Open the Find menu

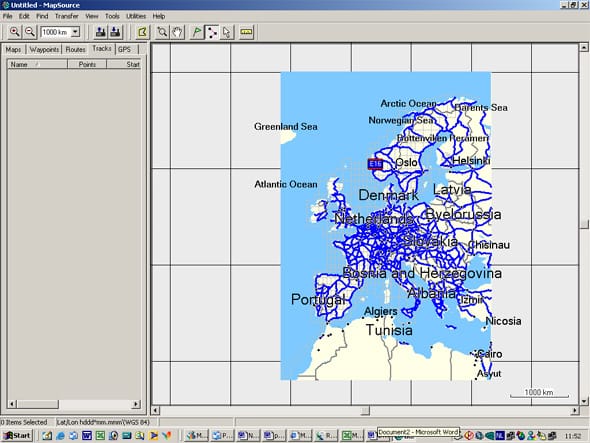point(42,16)
